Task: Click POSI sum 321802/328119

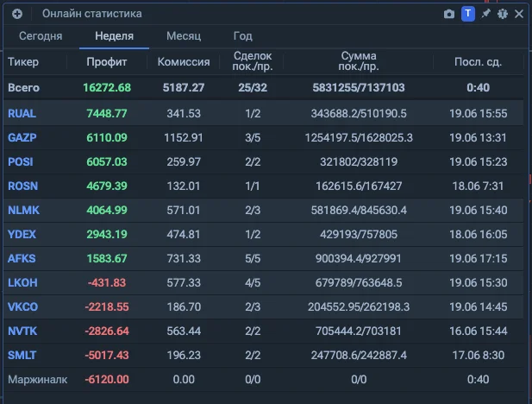Action: pos(359,161)
